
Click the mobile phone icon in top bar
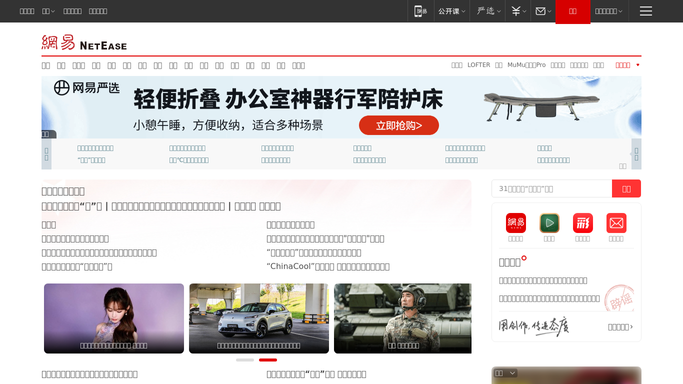pos(420,11)
